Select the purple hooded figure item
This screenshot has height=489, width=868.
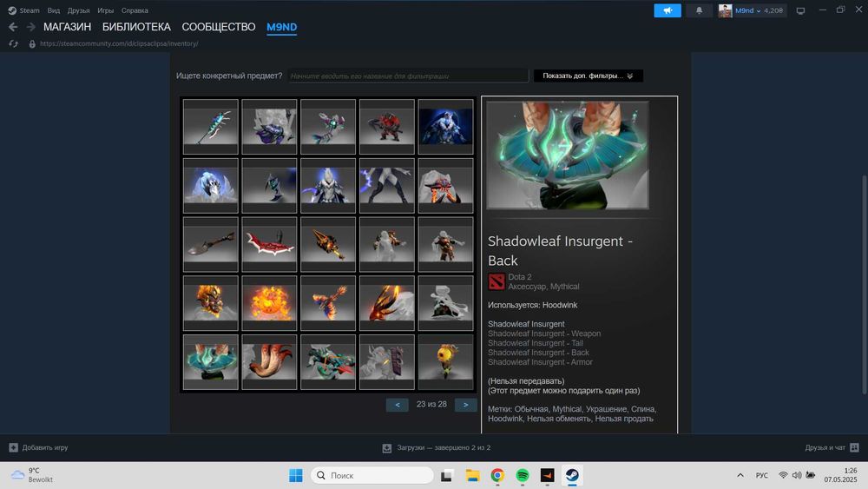pyautogui.click(x=270, y=127)
